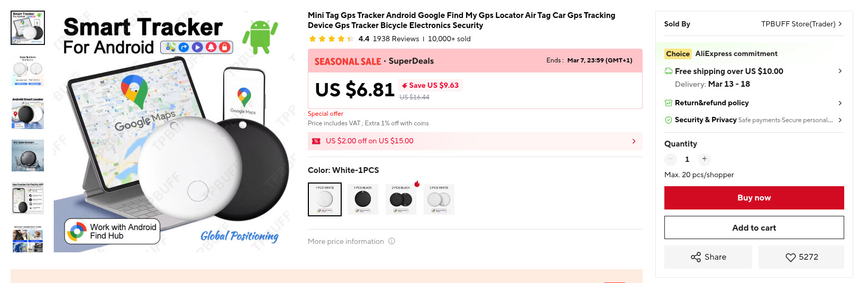Click the free shipping truck icon
Viewport: 868px width, 283px height.
coord(669,71)
